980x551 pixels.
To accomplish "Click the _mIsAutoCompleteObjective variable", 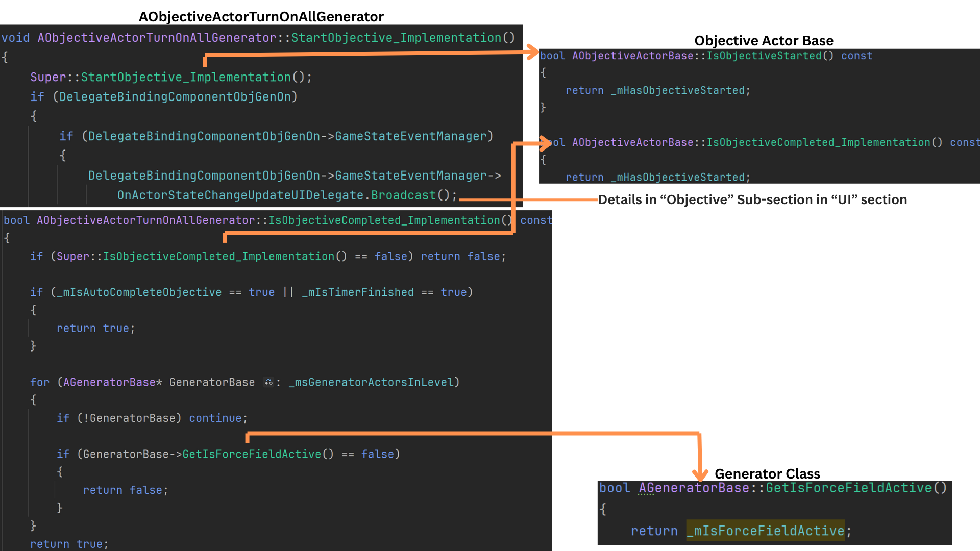I will pyautogui.click(x=139, y=292).
